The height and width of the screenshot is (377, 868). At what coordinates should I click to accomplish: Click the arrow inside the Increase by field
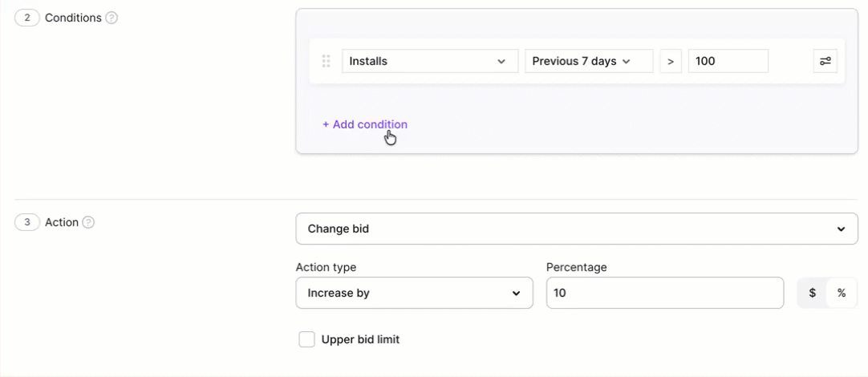(x=516, y=294)
